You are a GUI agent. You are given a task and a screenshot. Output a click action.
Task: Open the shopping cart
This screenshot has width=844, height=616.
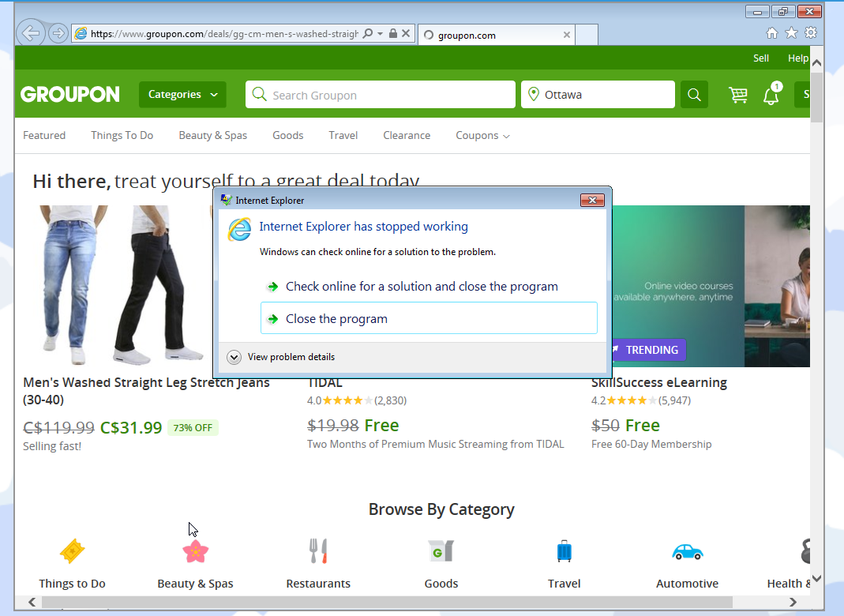738,94
